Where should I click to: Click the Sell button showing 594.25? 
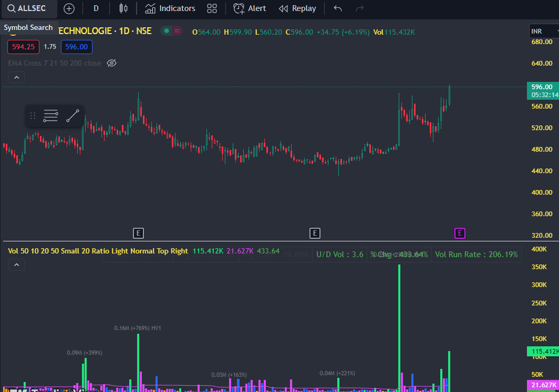click(x=23, y=47)
